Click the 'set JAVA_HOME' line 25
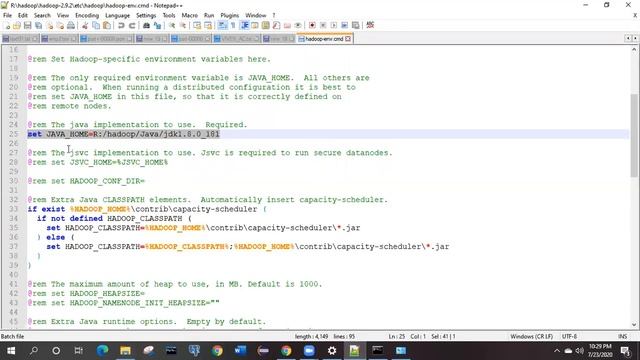 tap(123, 134)
